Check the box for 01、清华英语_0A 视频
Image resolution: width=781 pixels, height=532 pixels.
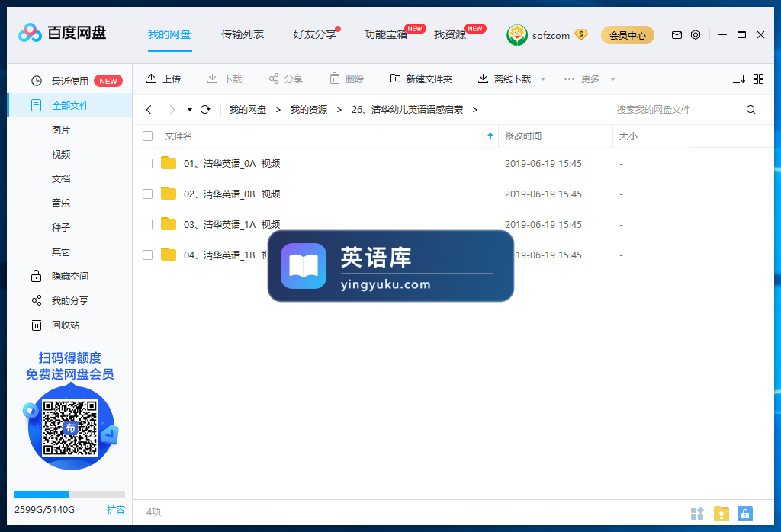(147, 163)
